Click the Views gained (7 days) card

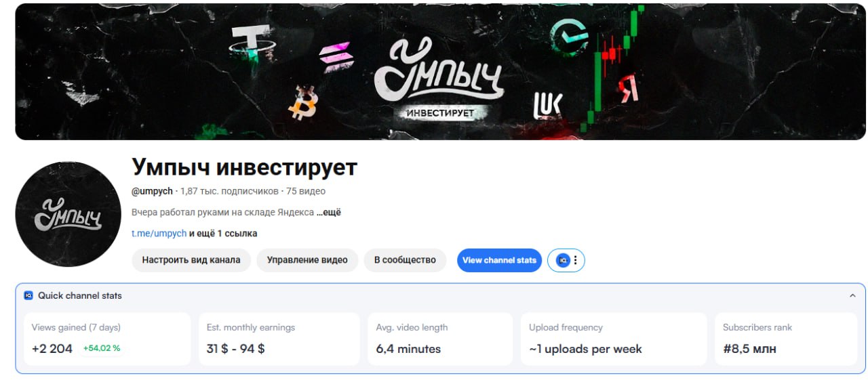coord(107,339)
